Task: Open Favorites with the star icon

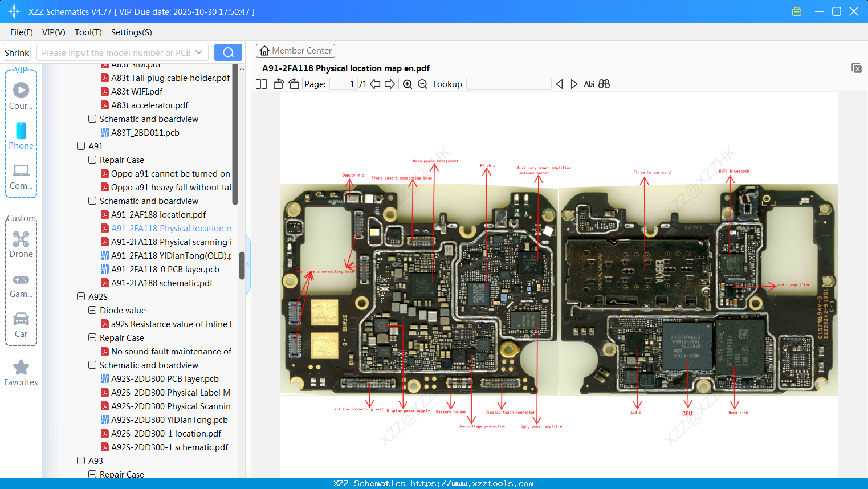Action: 21,373
